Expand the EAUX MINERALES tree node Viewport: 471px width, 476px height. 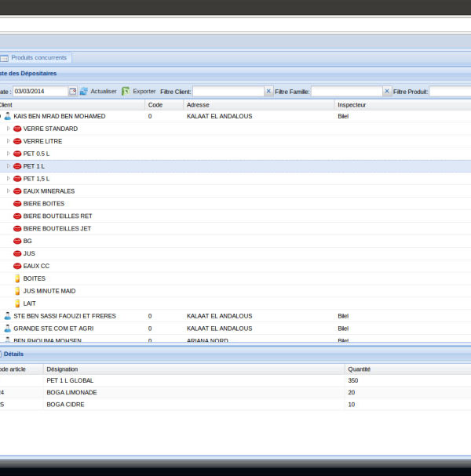click(x=8, y=191)
